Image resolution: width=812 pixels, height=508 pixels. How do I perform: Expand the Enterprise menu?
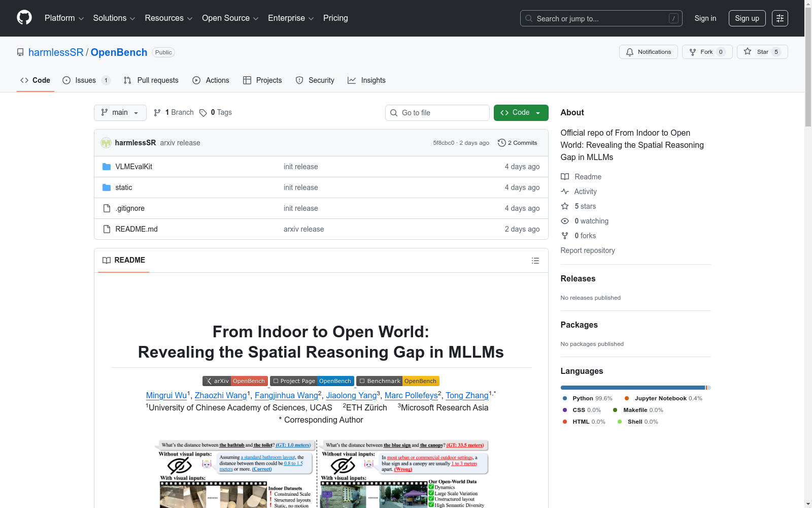click(291, 18)
